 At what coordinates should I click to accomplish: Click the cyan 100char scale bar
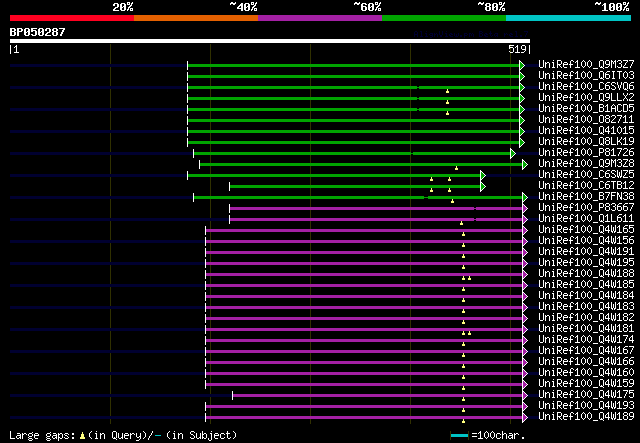click(460, 436)
